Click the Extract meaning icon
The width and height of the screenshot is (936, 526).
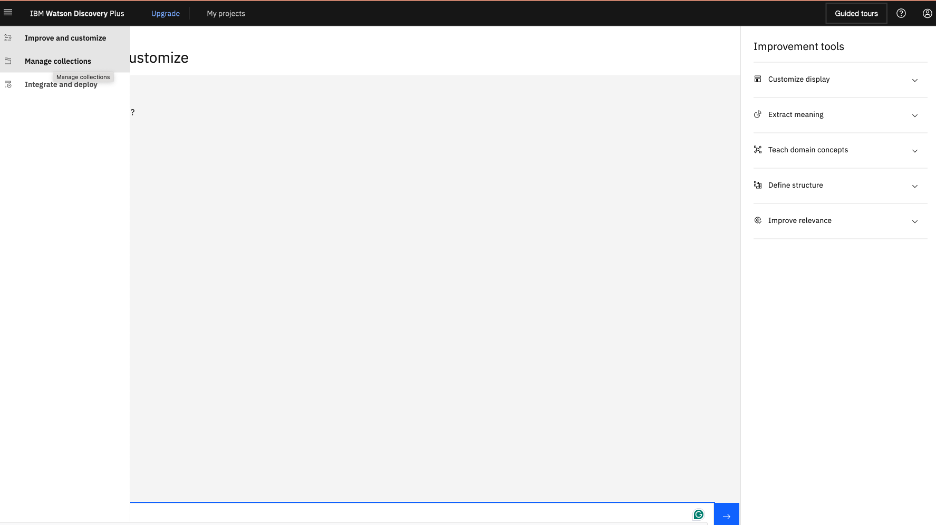758,115
